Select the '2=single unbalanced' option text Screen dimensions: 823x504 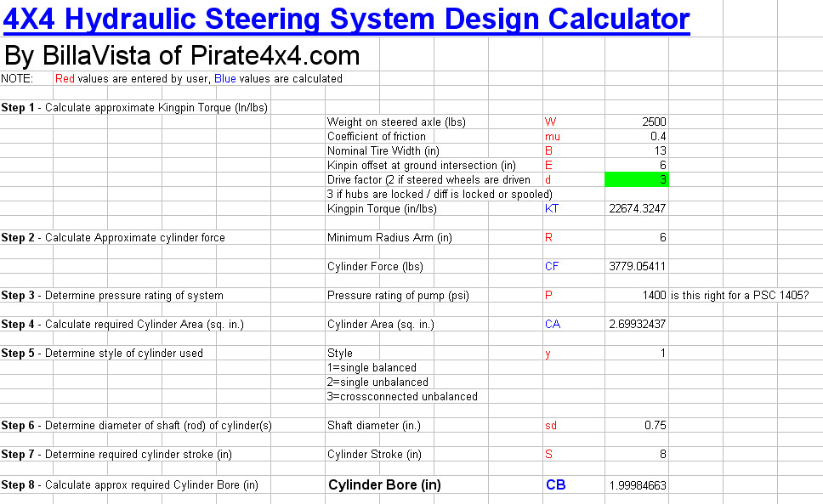click(x=377, y=382)
